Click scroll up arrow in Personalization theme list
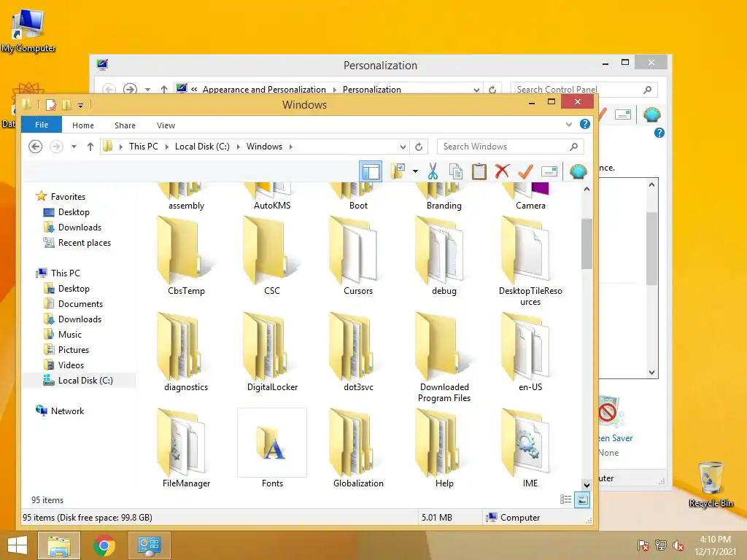Image resolution: width=747 pixels, height=560 pixels. [651, 184]
